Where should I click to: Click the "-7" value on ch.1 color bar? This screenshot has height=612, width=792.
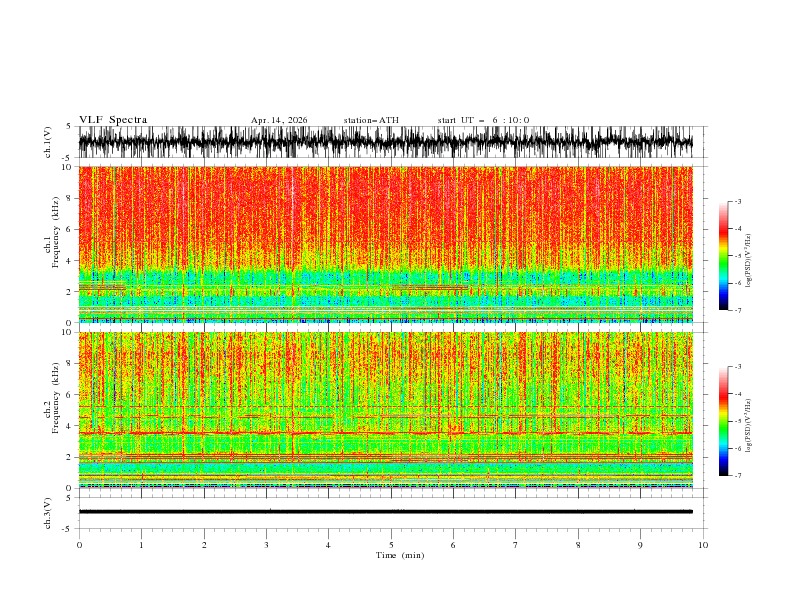pyautogui.click(x=737, y=310)
